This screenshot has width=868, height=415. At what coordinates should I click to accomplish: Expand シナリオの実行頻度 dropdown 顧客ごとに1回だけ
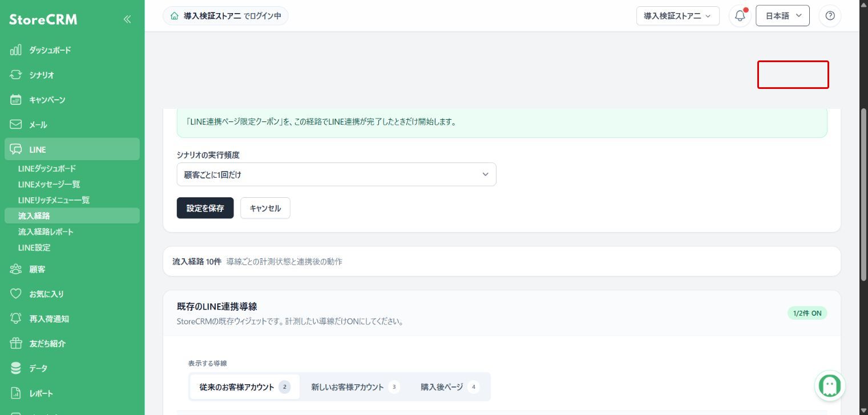tap(336, 174)
